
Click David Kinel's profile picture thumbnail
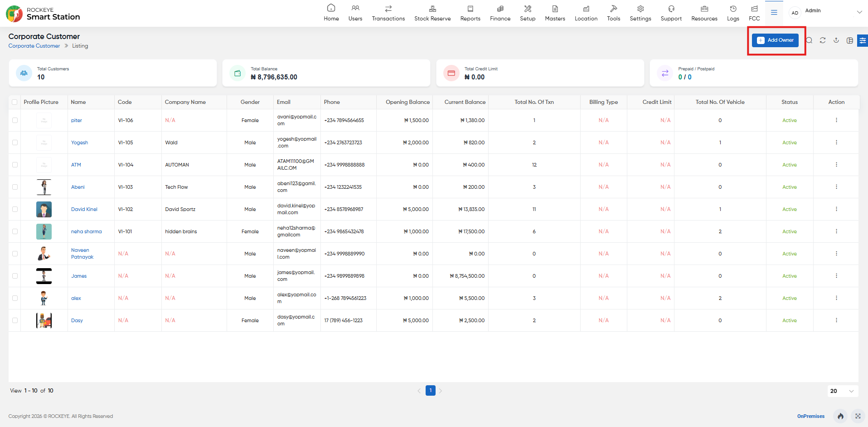pos(44,209)
